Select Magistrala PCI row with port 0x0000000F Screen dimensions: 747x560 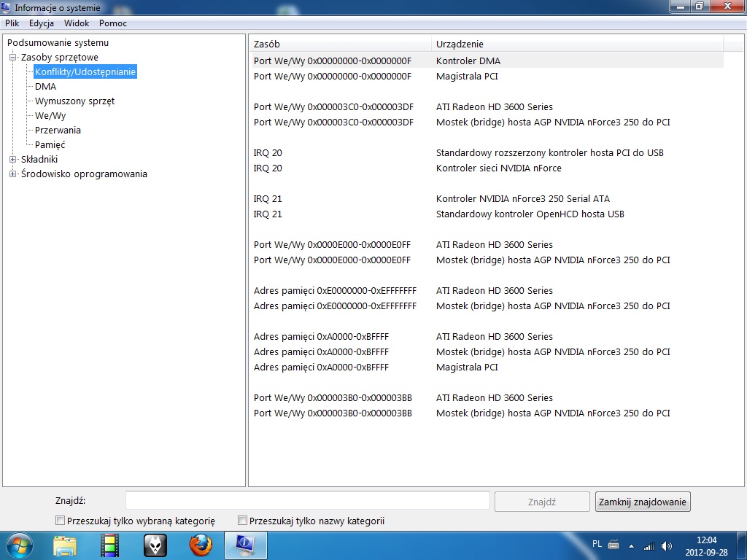click(487, 76)
